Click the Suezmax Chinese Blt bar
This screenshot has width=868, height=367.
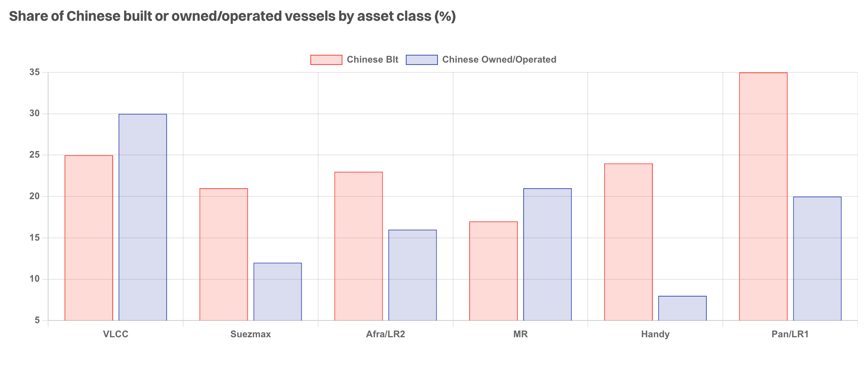click(x=224, y=254)
